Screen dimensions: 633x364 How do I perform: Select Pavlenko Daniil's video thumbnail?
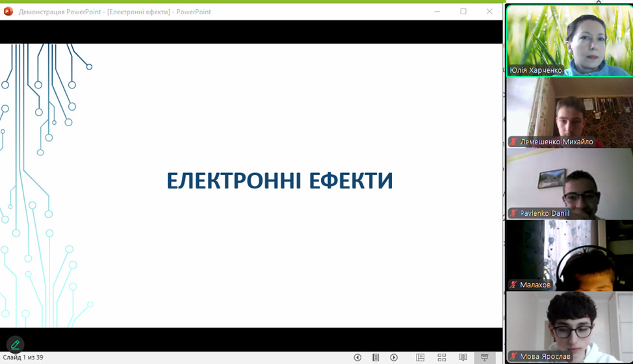pos(569,183)
